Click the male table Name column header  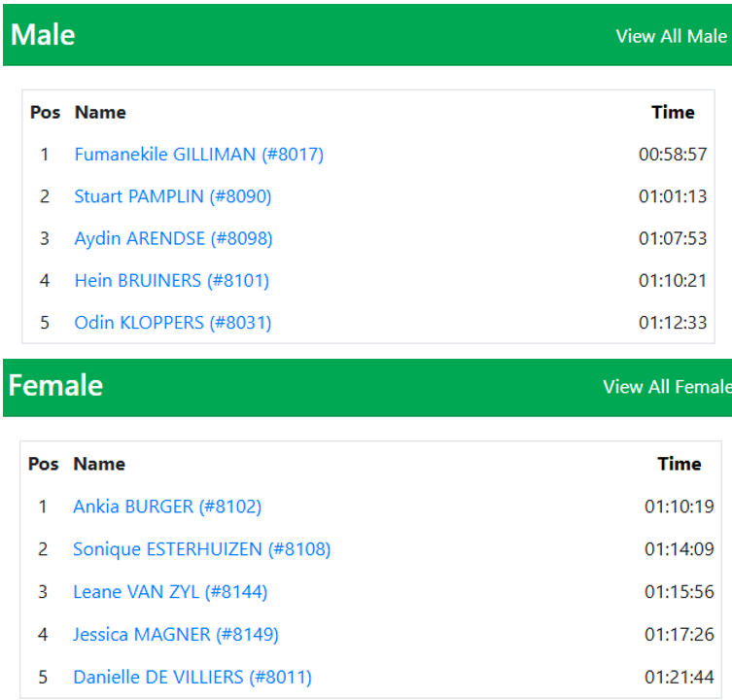[100, 112]
